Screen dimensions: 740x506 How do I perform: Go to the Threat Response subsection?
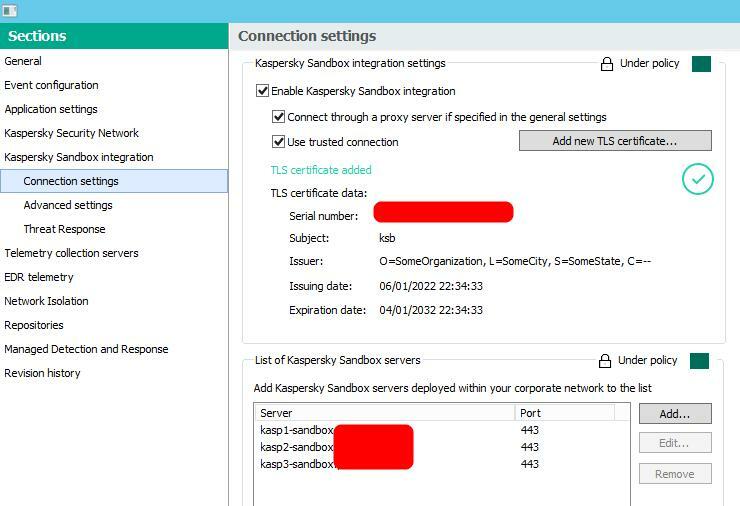65,229
